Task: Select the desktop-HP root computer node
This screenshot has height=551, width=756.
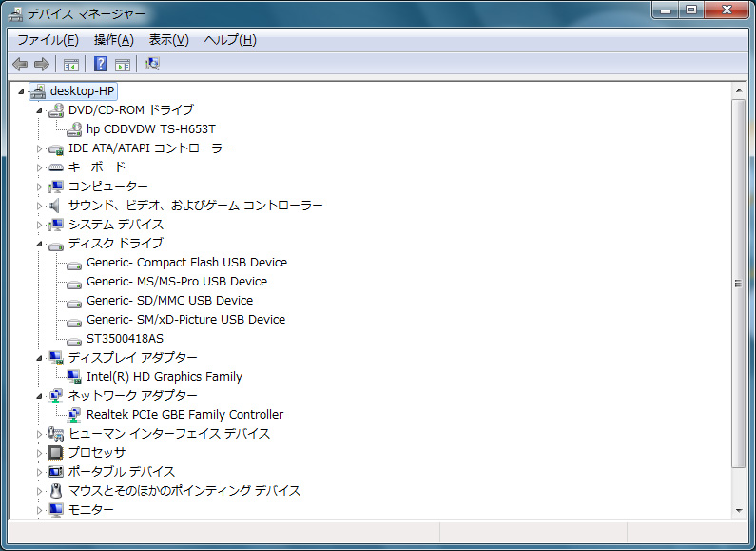Action: [x=82, y=90]
